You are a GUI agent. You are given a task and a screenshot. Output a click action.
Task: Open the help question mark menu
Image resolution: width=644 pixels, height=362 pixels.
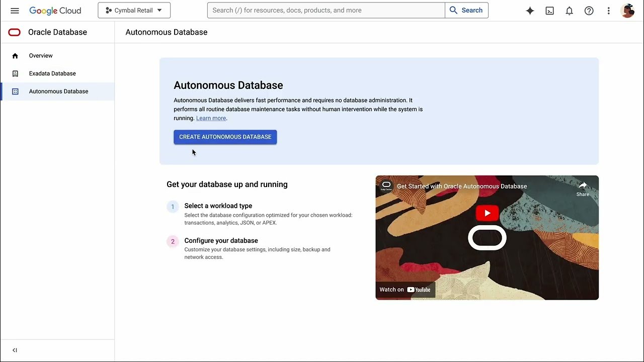589,11
